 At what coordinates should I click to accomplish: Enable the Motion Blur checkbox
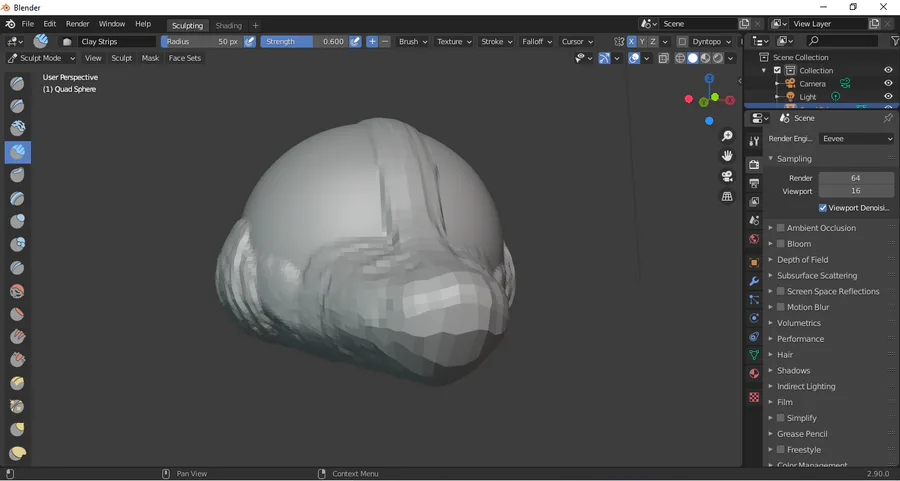pos(781,307)
